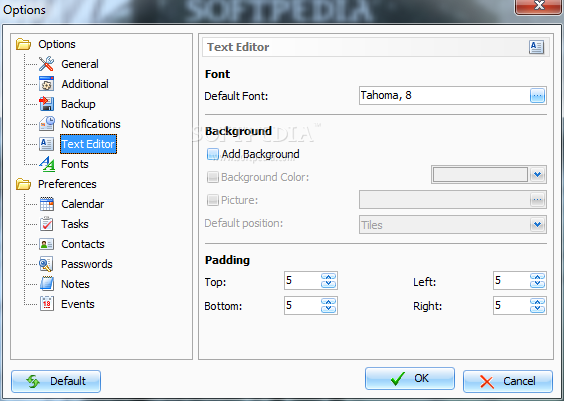Click the Fonts letter A icon
This screenshot has width=564, height=401.
46,164
